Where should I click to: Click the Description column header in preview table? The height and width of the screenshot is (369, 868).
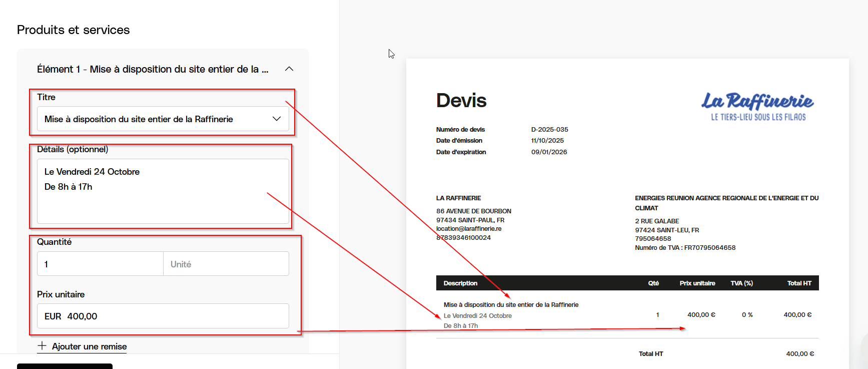(460, 283)
